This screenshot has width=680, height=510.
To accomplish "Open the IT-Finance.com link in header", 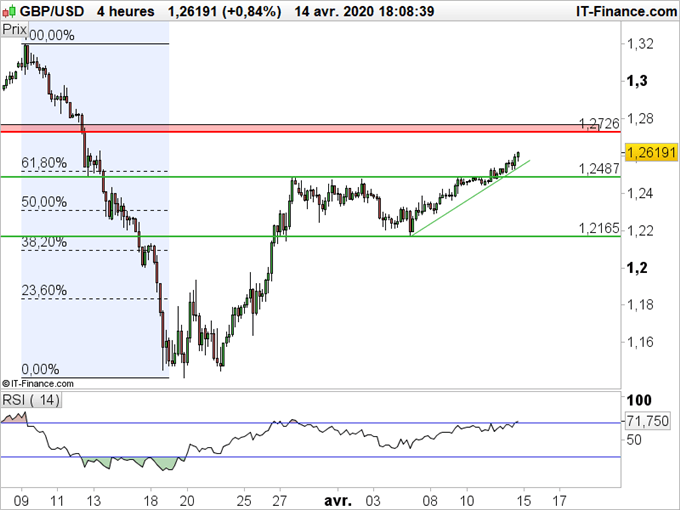I will point(626,11).
